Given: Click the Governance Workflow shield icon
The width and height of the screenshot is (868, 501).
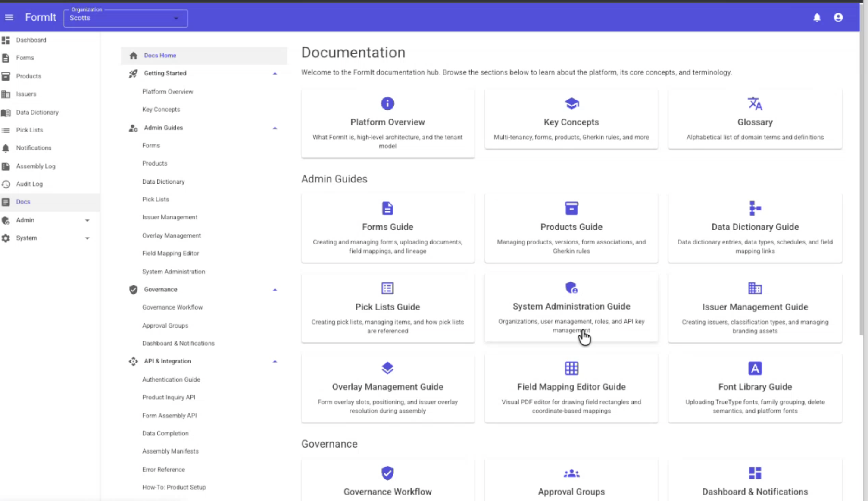Looking at the screenshot, I should pyautogui.click(x=387, y=473).
